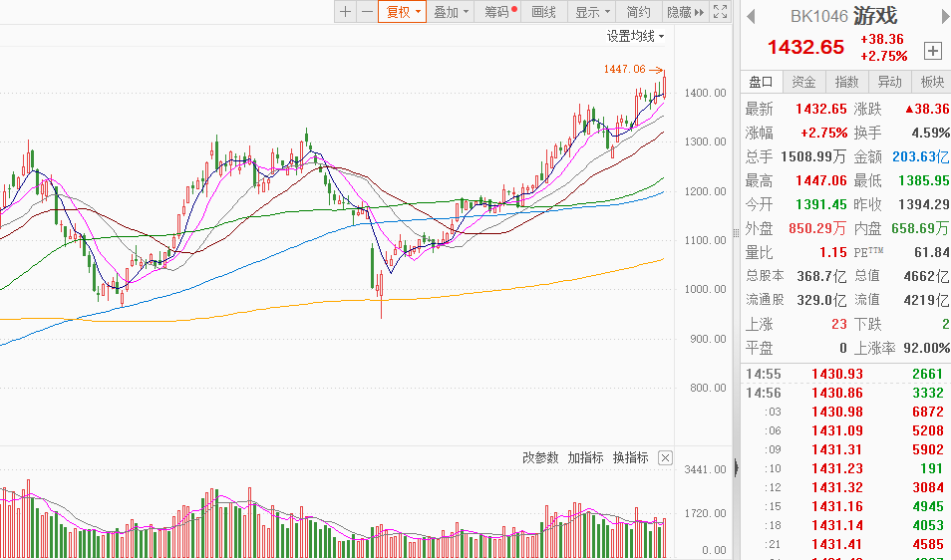Close the volume indicator panel
Image resolution: width=951 pixels, height=560 pixels.
665,458
